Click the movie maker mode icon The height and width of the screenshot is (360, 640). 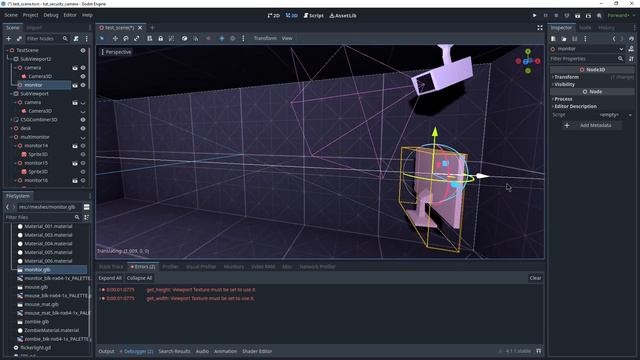click(599, 16)
